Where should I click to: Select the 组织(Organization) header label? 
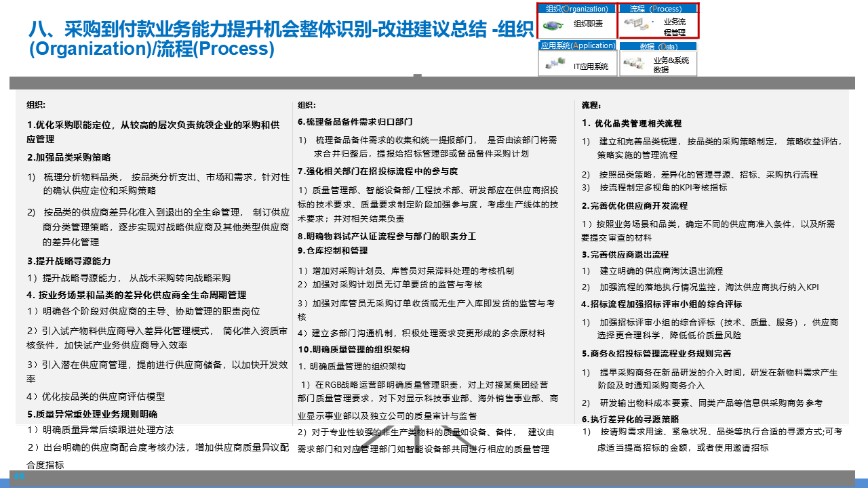pos(577,9)
